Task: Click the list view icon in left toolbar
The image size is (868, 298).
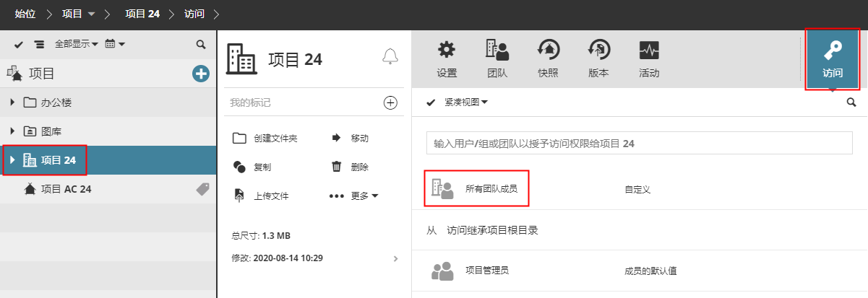Action: point(39,45)
